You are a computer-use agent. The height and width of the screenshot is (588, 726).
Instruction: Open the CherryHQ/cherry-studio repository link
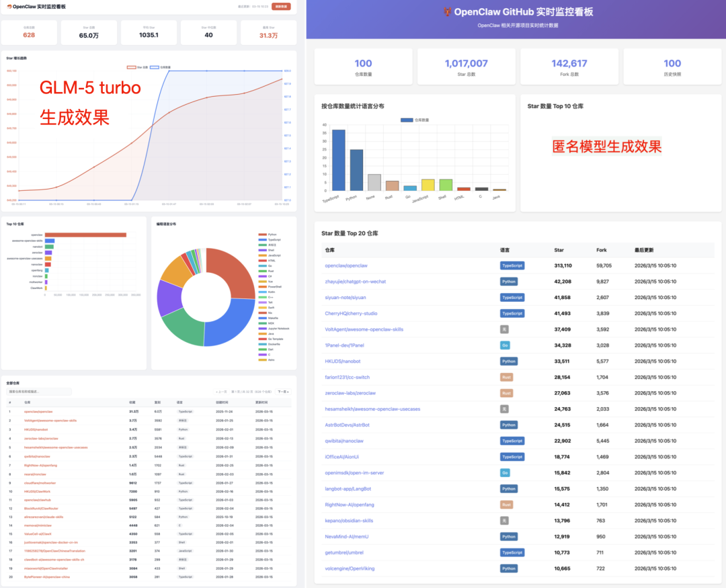[x=351, y=313]
